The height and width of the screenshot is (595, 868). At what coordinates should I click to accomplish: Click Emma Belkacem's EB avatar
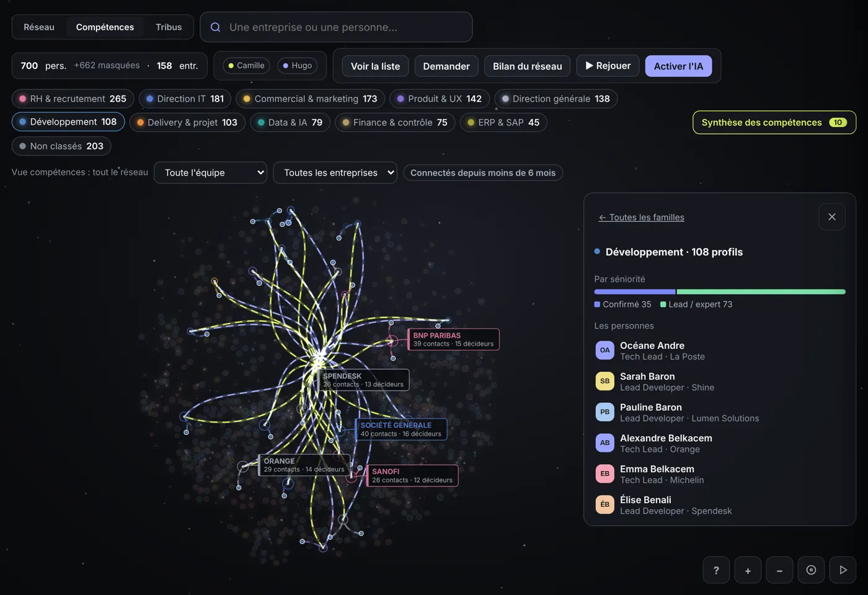point(604,474)
